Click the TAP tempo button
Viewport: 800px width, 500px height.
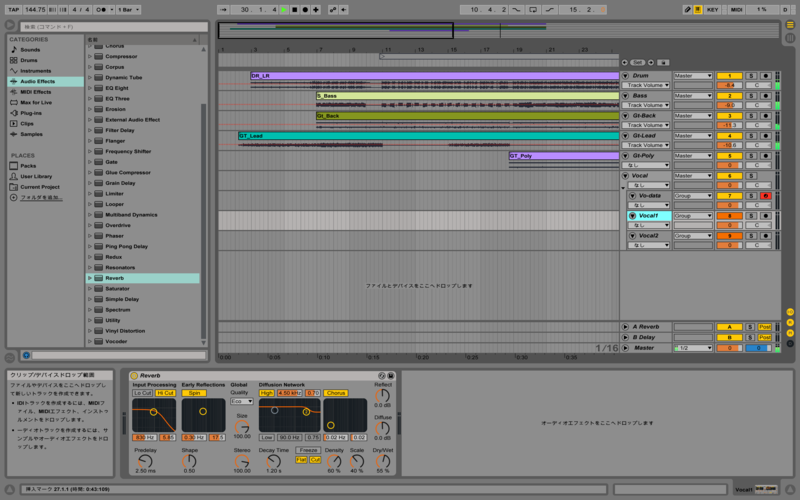(14, 10)
